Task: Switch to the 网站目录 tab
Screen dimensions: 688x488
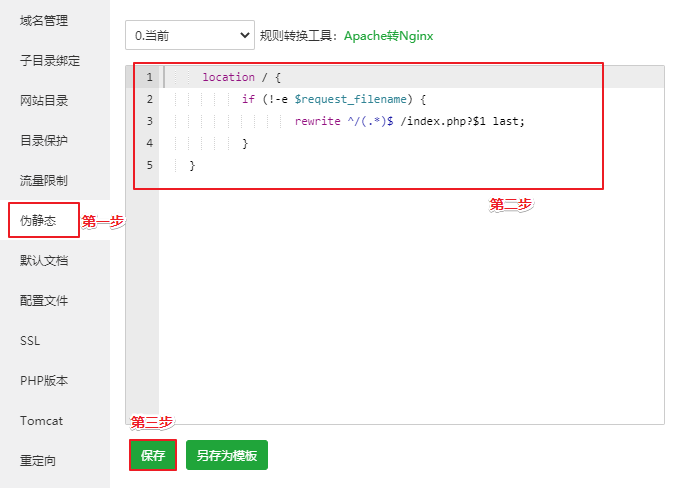Action: tap(44, 100)
